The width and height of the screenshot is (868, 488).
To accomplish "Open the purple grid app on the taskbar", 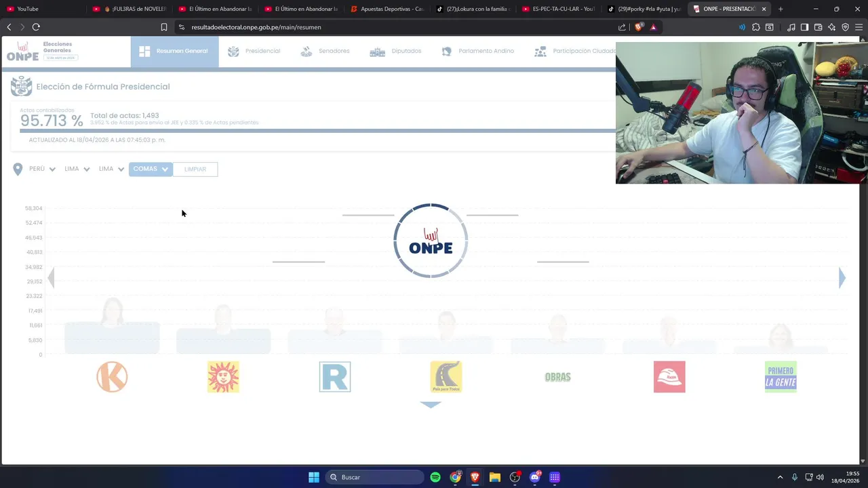I will 554,477.
